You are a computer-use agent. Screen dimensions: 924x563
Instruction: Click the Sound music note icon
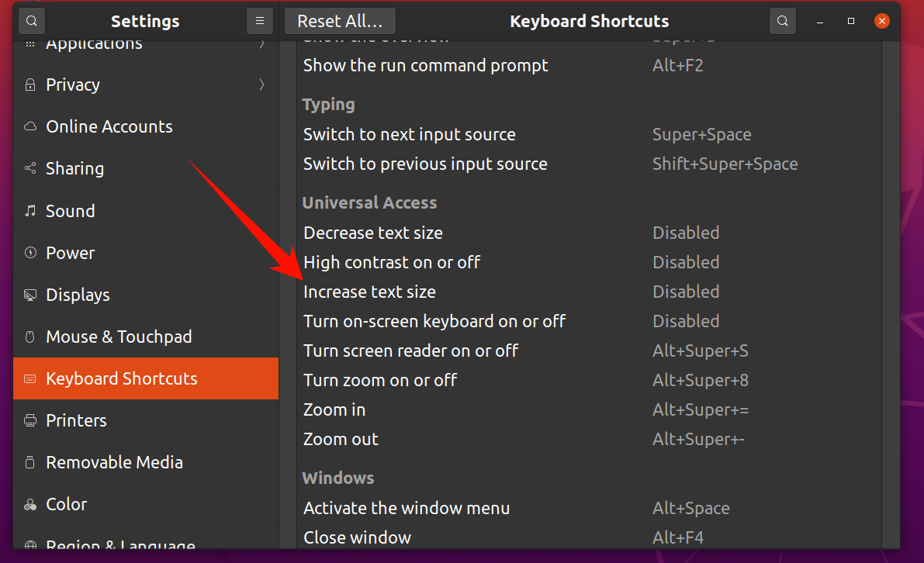(x=30, y=211)
